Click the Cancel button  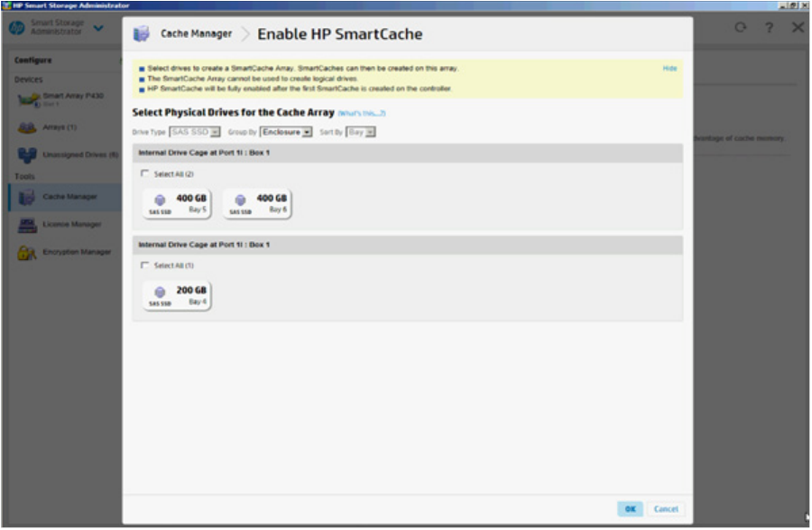666,508
